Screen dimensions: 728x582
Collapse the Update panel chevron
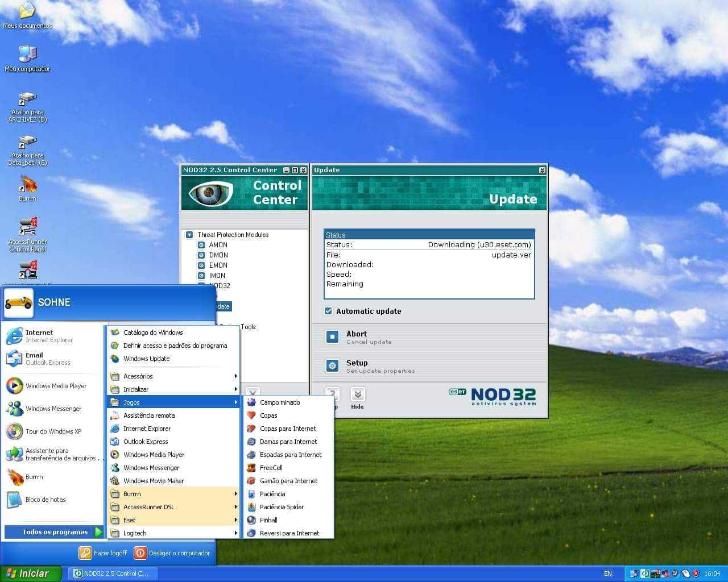coord(542,170)
